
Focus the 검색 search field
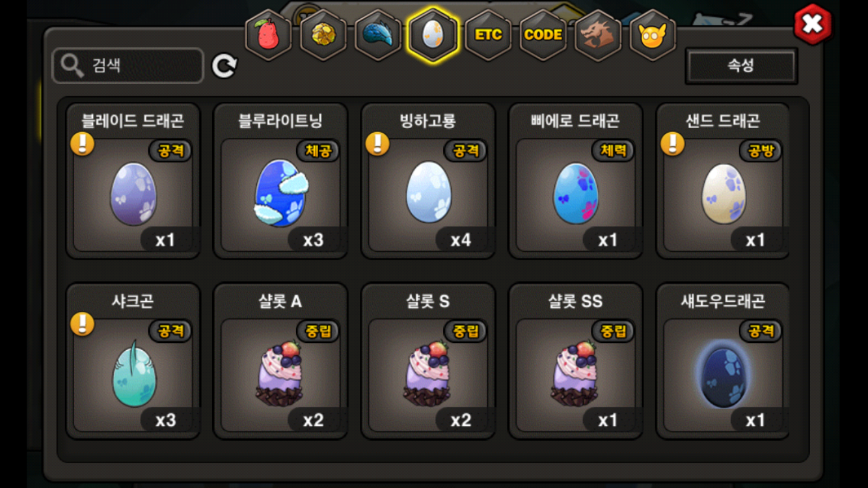(128, 66)
